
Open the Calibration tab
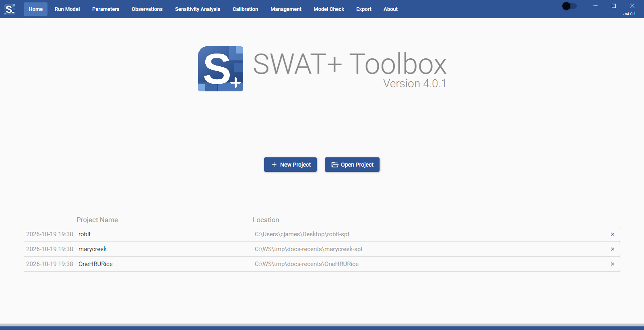coord(246,9)
